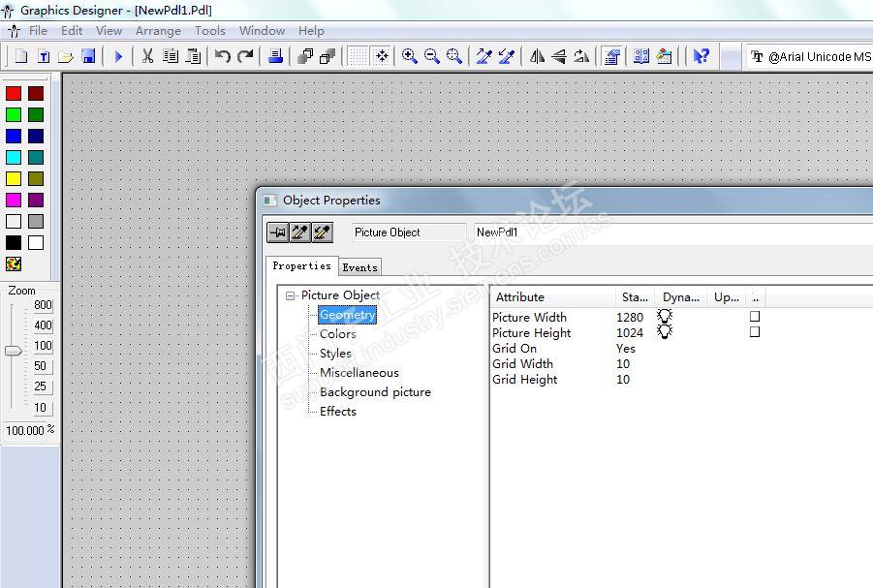Viewport: 873px width, 588px height.
Task: Collapse the Picture Object tree node
Action: click(291, 295)
